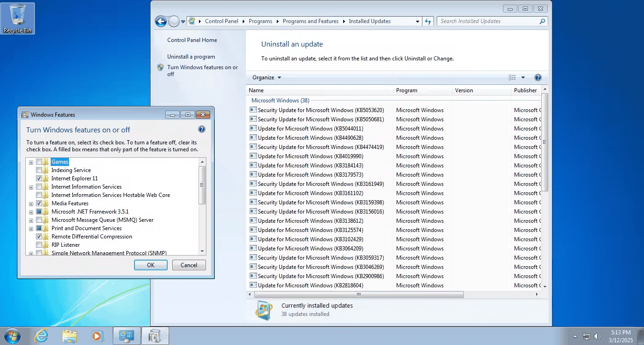Click Forward arrow in Control Panel window
Viewport: 644px width, 345px height.
tap(174, 21)
